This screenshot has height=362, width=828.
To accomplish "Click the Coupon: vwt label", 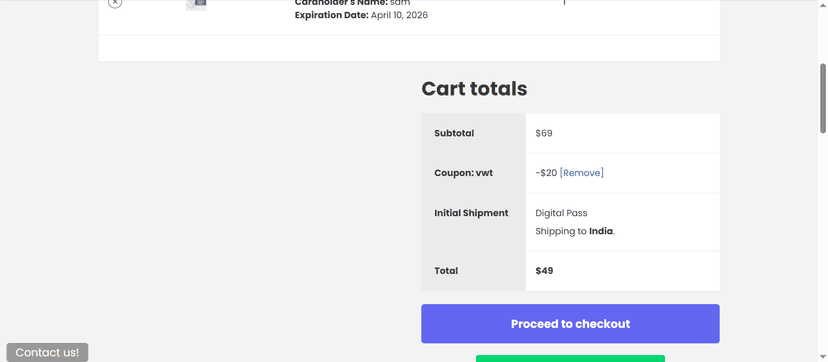I will tap(464, 173).
